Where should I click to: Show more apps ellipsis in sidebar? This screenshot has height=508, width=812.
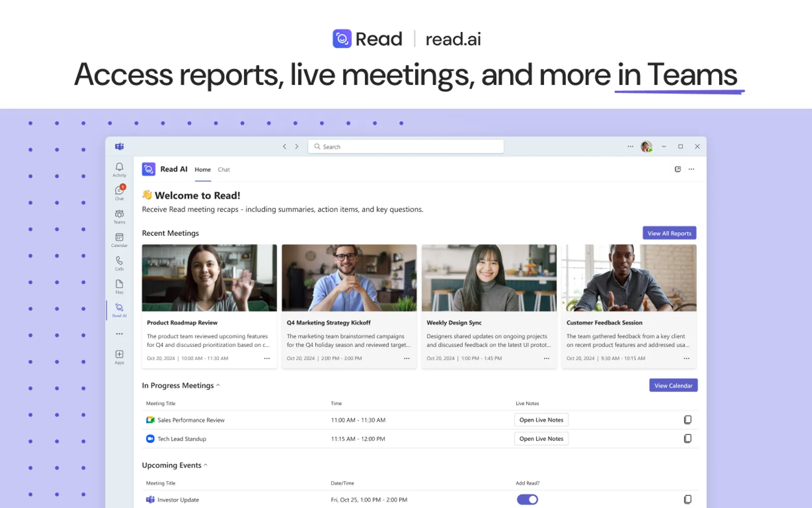coord(119,334)
